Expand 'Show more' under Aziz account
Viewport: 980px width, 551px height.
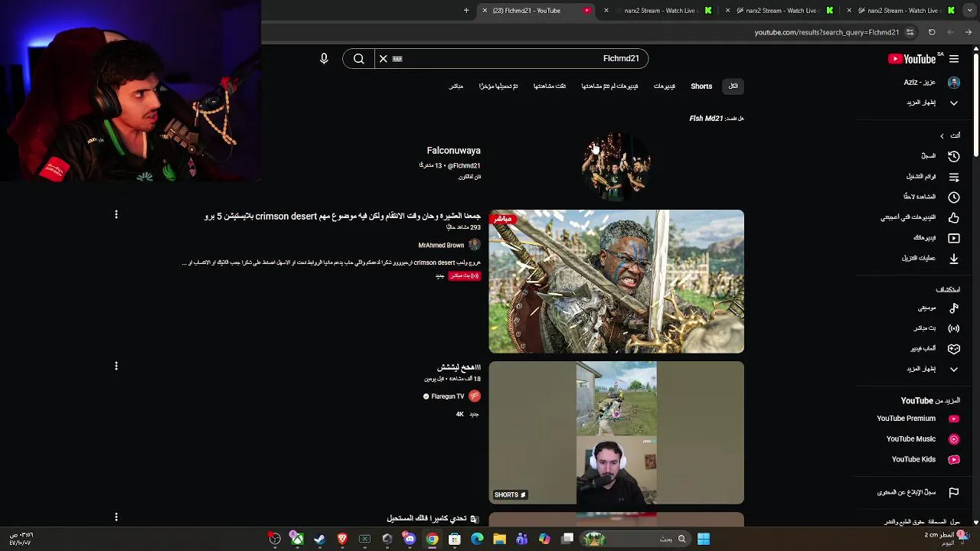931,103
